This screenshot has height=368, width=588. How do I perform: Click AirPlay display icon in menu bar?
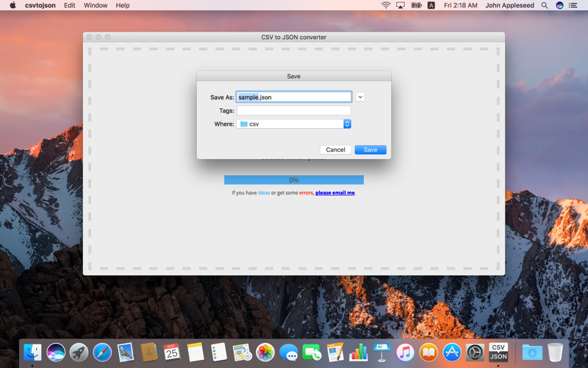401,5
